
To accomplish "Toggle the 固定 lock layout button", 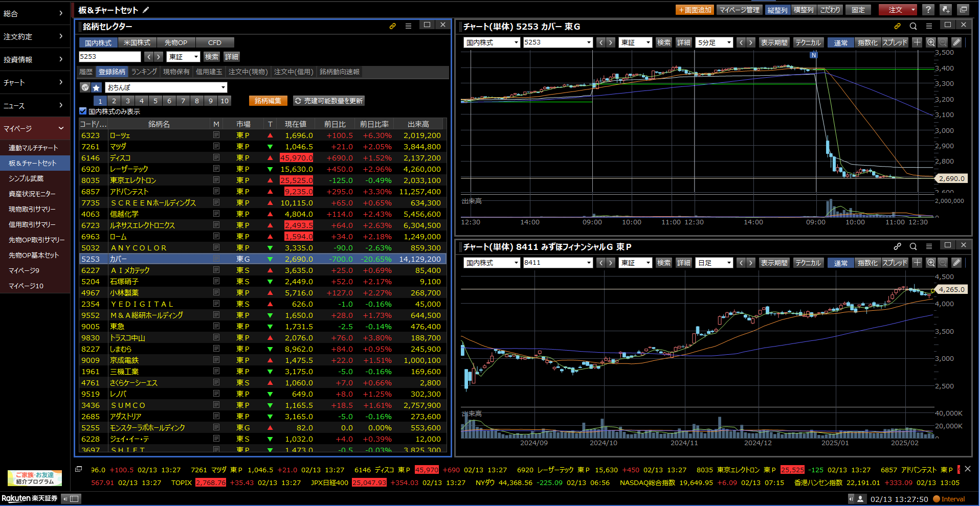I will tap(858, 10).
